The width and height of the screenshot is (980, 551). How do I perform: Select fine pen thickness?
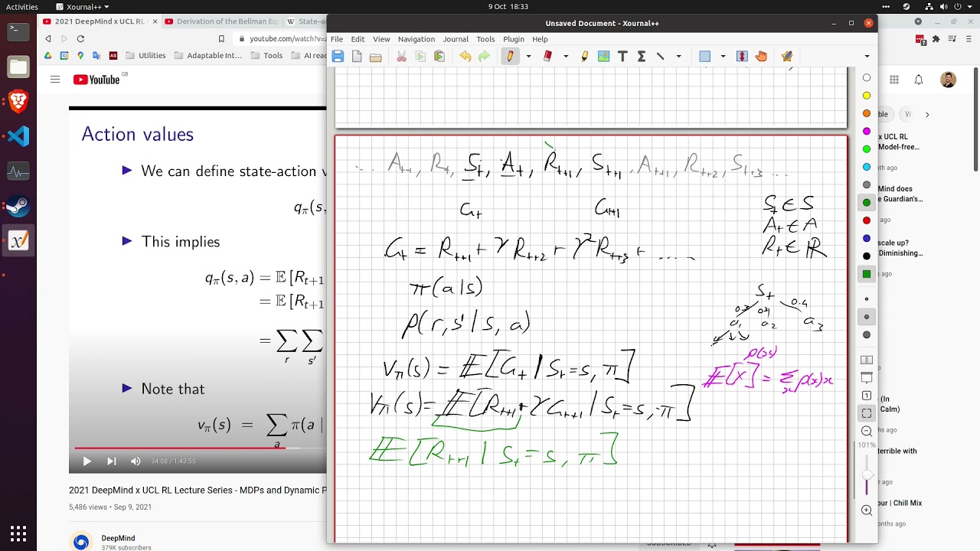pos(867,299)
